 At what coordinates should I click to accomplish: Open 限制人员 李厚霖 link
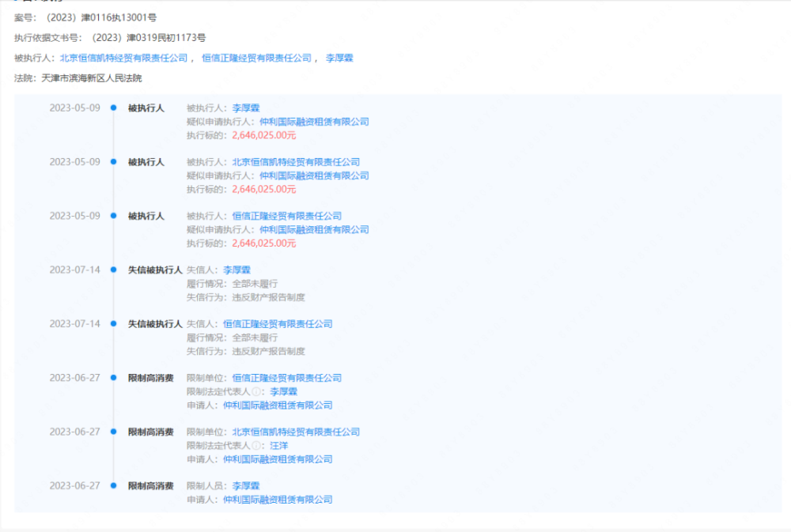(246, 485)
